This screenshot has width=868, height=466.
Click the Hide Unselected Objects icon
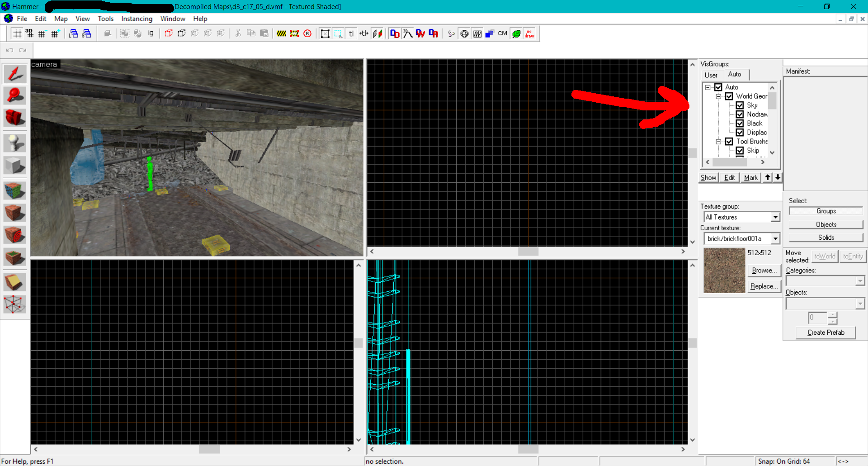pos(182,33)
